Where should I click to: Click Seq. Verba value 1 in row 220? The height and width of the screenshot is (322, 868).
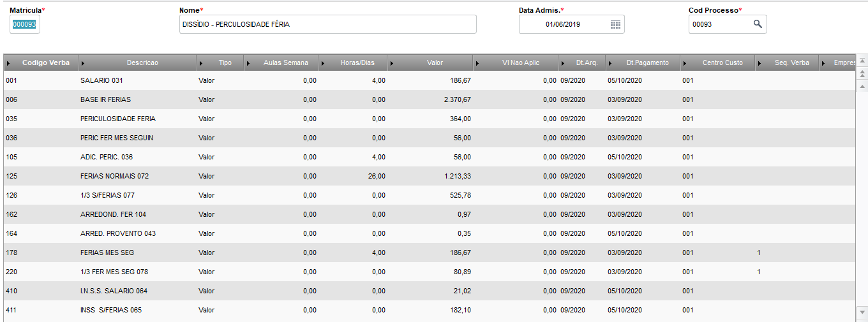pyautogui.click(x=759, y=272)
